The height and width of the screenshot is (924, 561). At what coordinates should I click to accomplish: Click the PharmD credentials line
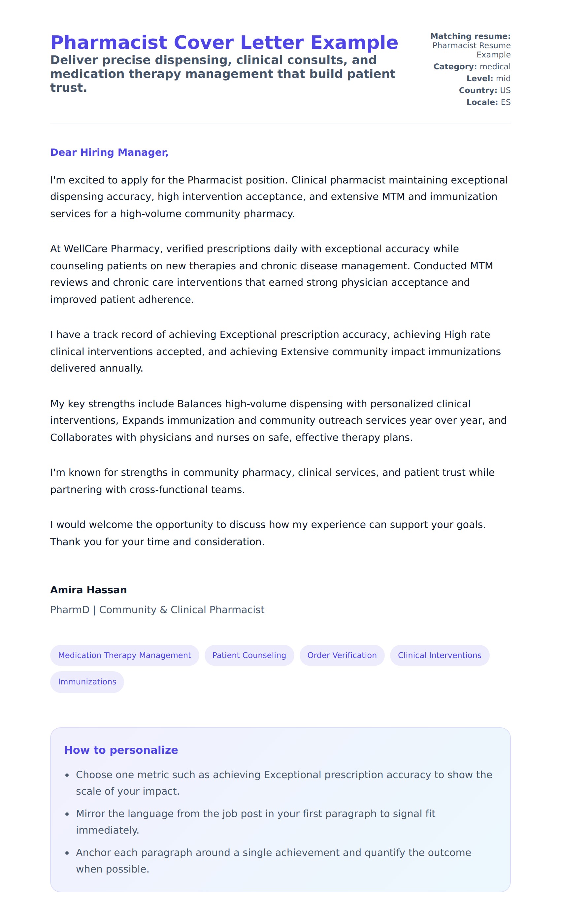(157, 610)
